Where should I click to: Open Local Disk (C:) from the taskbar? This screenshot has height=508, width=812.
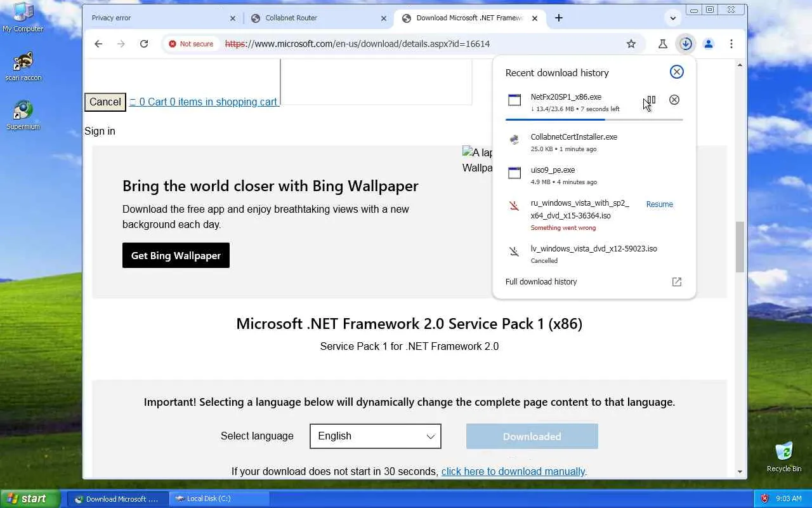(219, 499)
